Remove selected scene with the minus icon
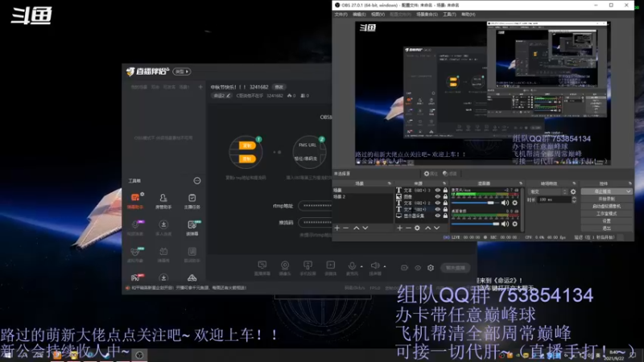 coord(346,228)
